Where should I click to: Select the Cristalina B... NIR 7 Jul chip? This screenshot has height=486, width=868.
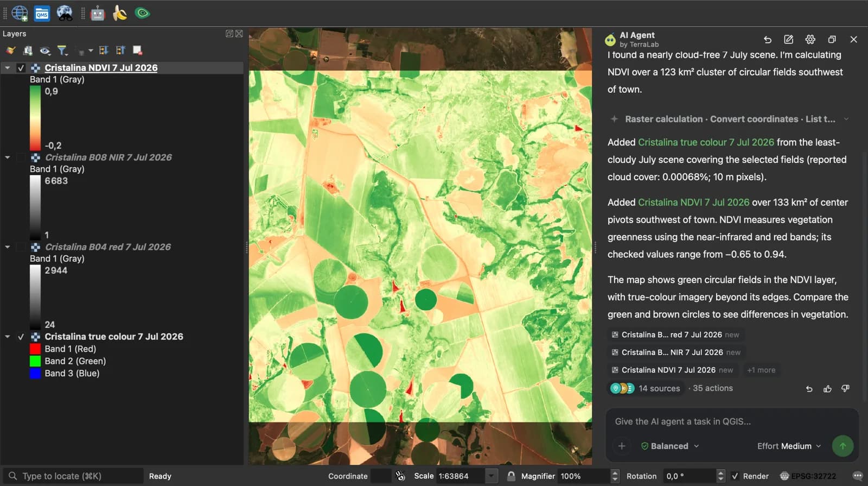(676, 352)
